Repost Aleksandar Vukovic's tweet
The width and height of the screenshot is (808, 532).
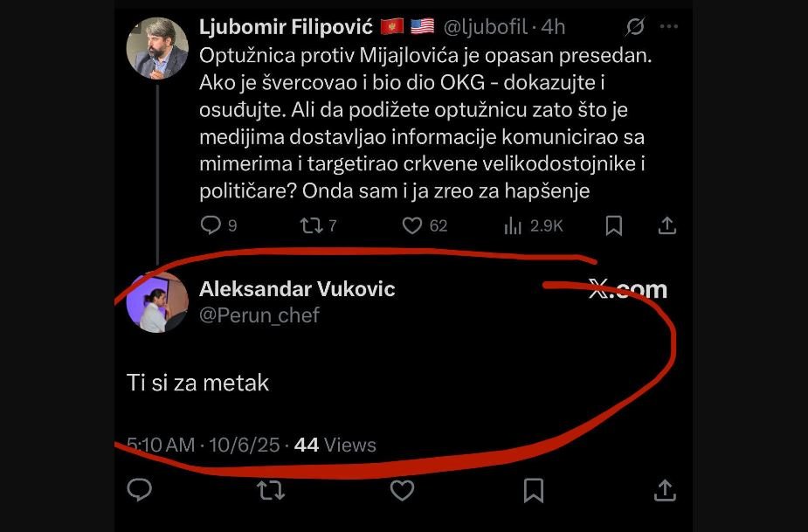coord(271,490)
